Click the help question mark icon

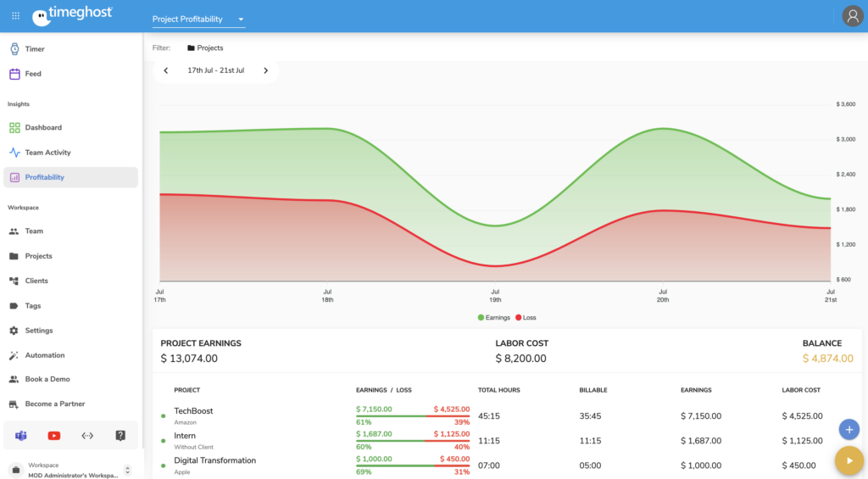(x=120, y=436)
